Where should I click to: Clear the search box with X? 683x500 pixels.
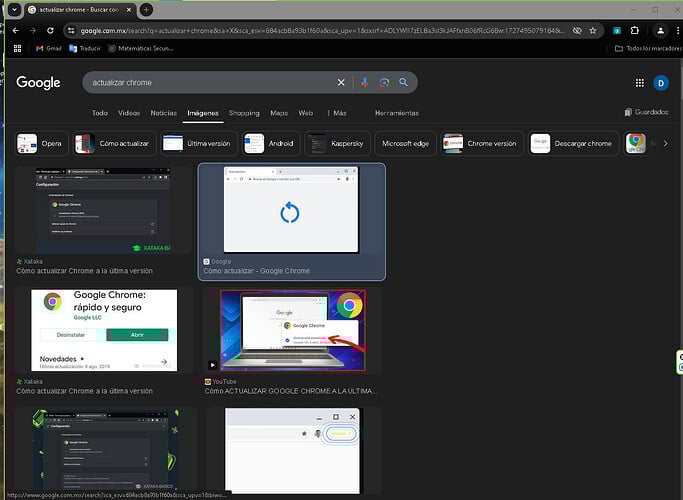[341, 82]
